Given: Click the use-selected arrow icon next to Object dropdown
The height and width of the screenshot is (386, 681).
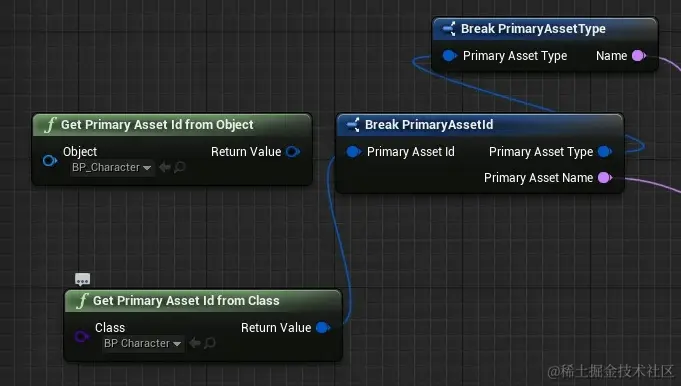Looking at the screenshot, I should click(165, 167).
